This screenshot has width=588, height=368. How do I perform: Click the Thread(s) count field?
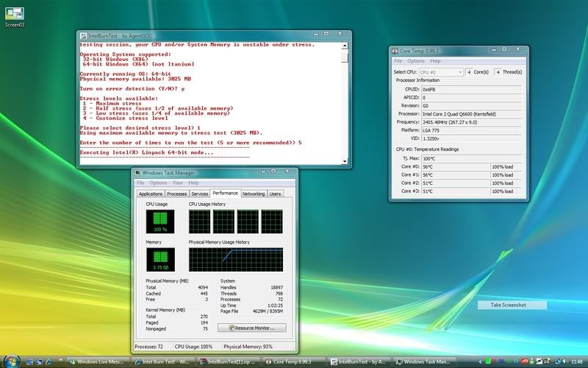tap(498, 72)
